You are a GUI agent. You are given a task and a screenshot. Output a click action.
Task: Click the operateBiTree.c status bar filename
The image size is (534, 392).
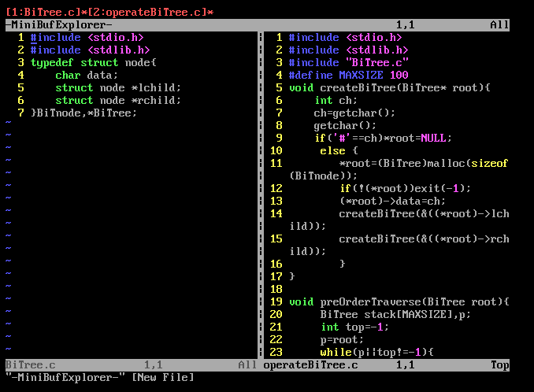tap(310, 364)
